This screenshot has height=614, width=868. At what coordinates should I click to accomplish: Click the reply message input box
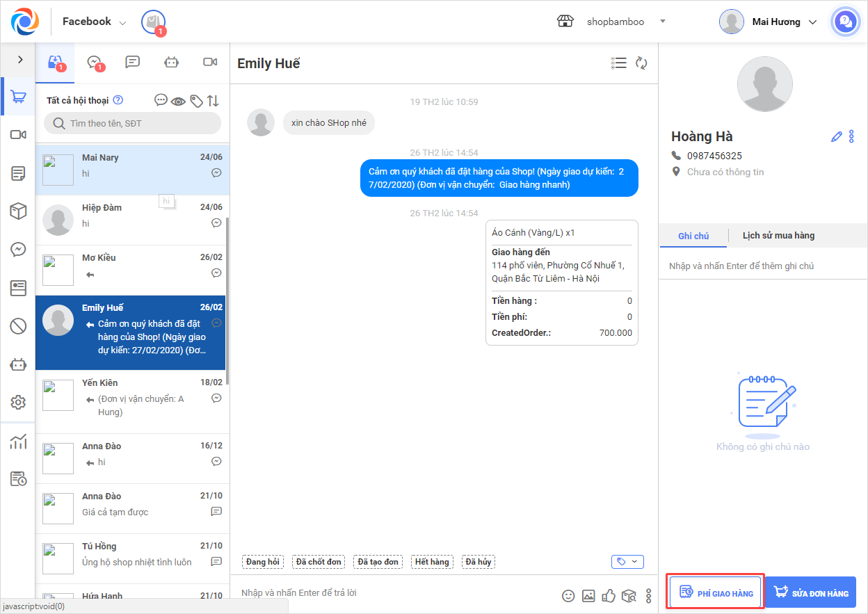coord(396,593)
